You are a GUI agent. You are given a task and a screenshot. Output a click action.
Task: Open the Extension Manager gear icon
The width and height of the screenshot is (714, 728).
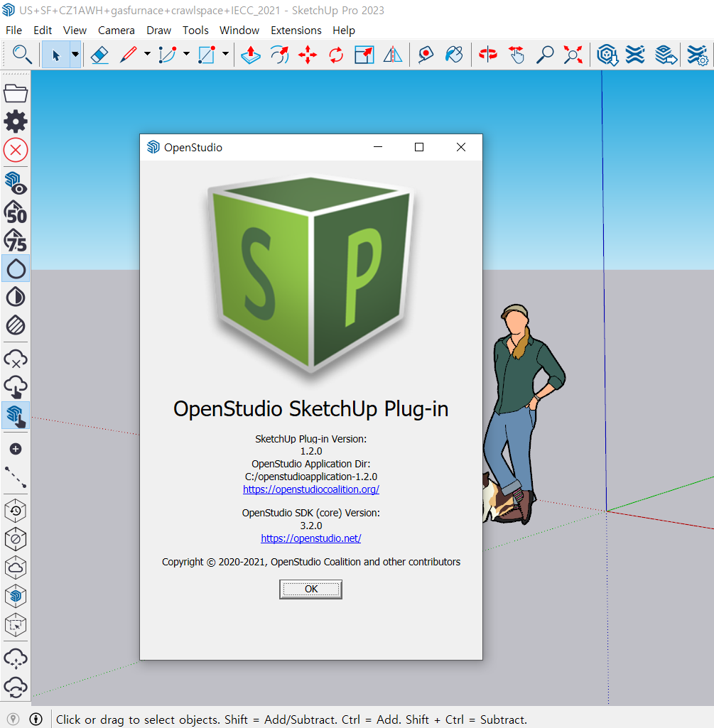(697, 55)
